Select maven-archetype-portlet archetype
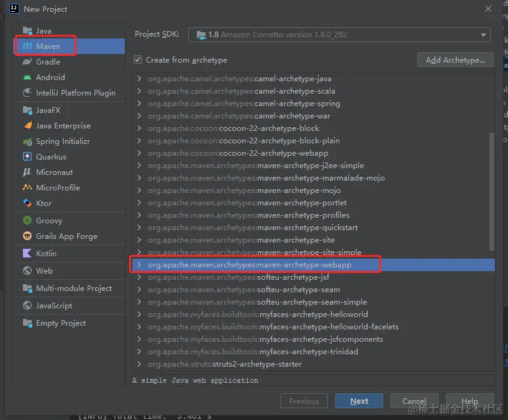This screenshot has width=508, height=420. 313,203
